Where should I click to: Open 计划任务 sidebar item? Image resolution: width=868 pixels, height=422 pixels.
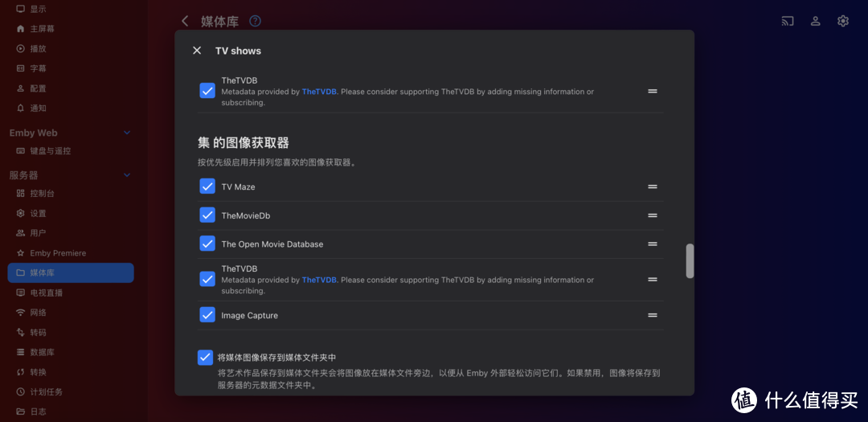71,392
